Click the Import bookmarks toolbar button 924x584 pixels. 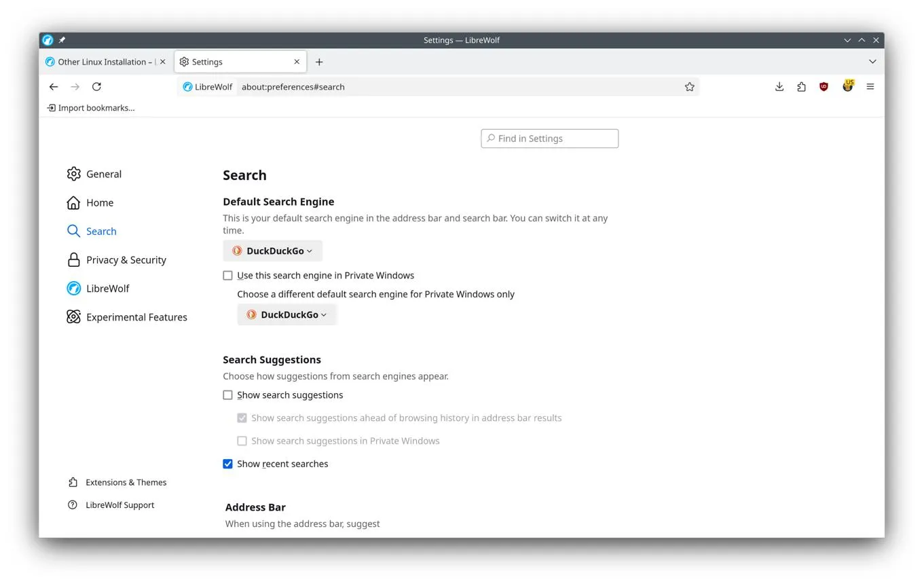(91, 108)
